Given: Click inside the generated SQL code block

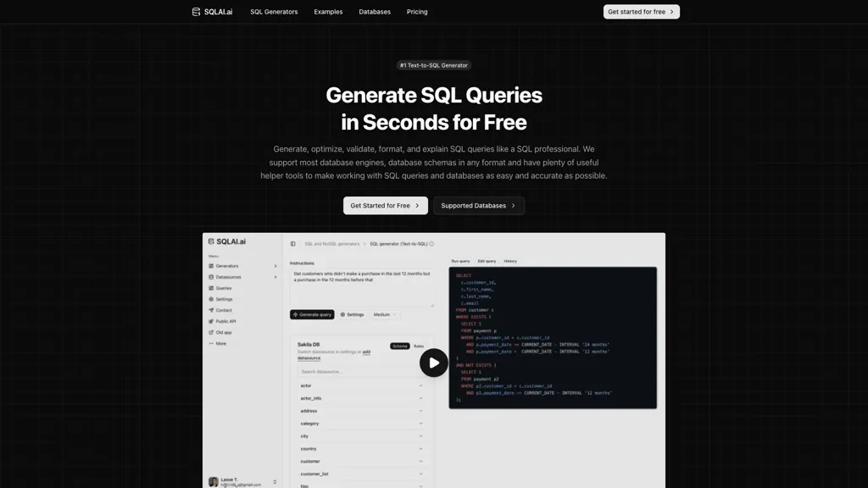Looking at the screenshot, I should tap(553, 337).
